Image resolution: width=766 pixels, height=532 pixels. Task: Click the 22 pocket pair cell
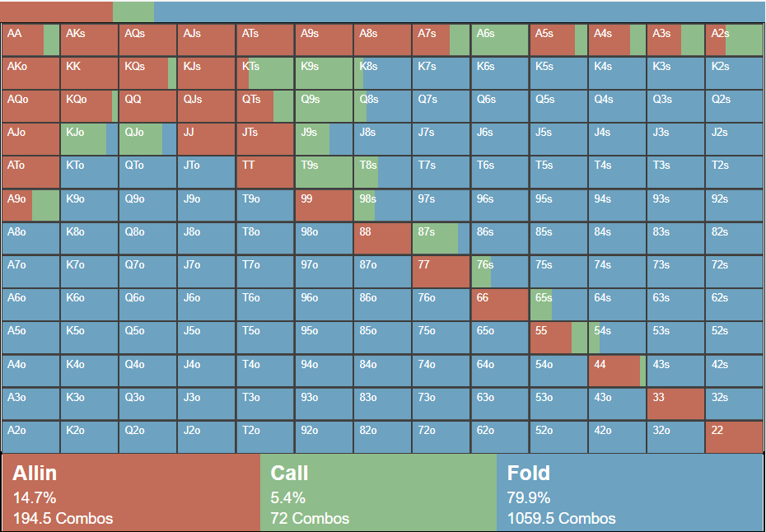734,436
